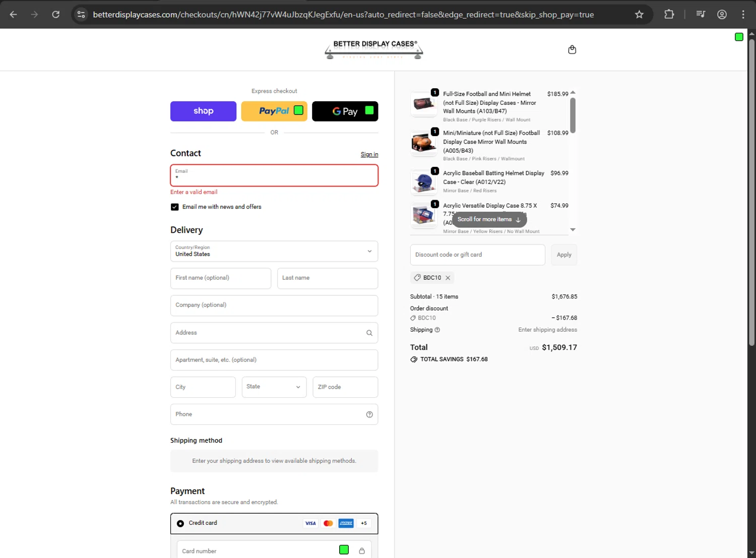Click the address search magnifier icon
The width and height of the screenshot is (756, 558).
(x=369, y=333)
